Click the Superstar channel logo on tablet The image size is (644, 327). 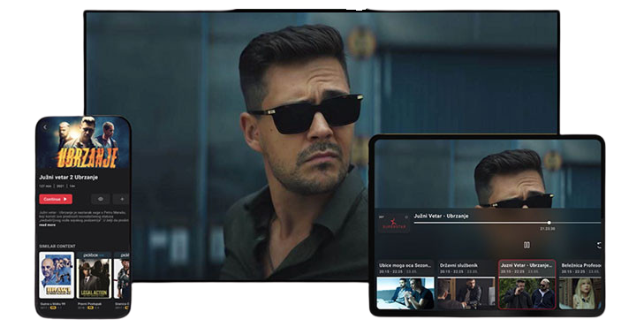[x=393, y=224]
